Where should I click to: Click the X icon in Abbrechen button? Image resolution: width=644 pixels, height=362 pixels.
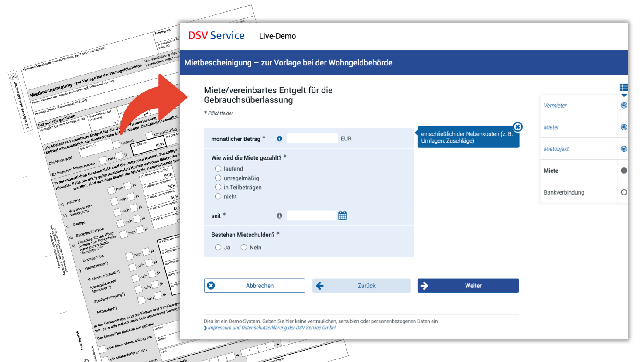pos(211,286)
